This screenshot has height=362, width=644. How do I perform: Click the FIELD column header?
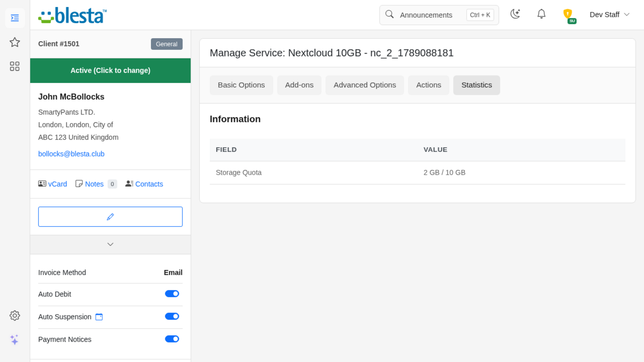pos(226,150)
